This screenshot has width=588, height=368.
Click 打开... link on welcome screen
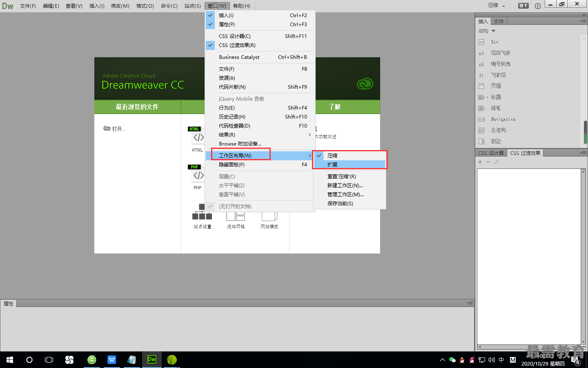point(115,129)
